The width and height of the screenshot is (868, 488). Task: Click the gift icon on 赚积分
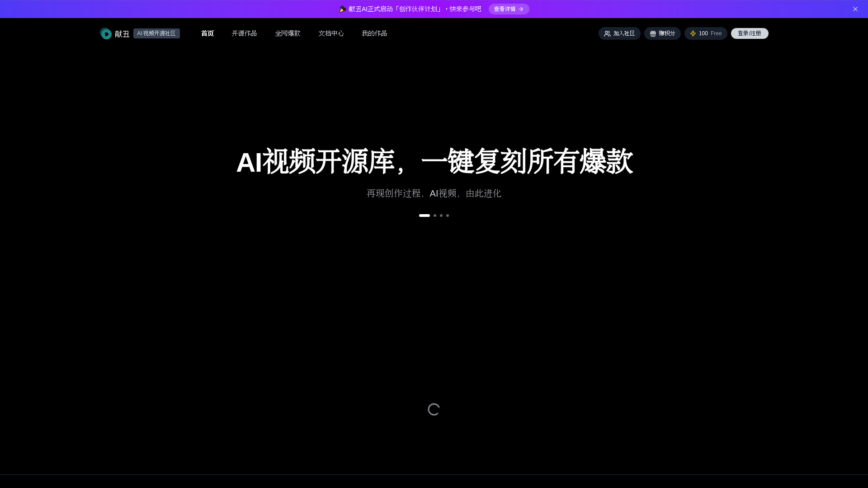click(x=653, y=33)
